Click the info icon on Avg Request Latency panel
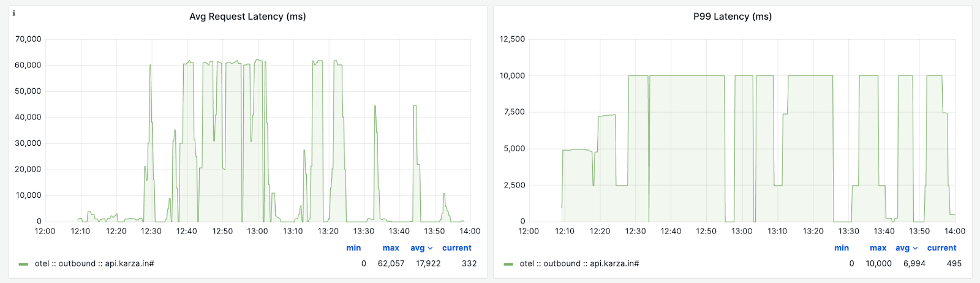980x283 pixels. click(x=13, y=13)
